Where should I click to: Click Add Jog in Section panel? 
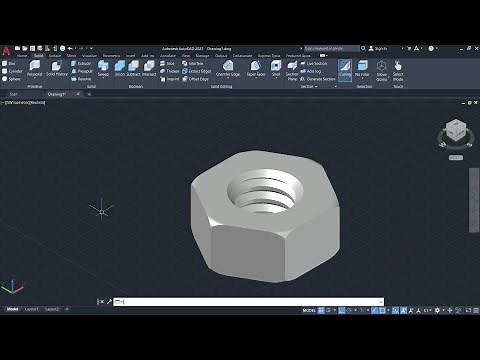[x=311, y=71]
